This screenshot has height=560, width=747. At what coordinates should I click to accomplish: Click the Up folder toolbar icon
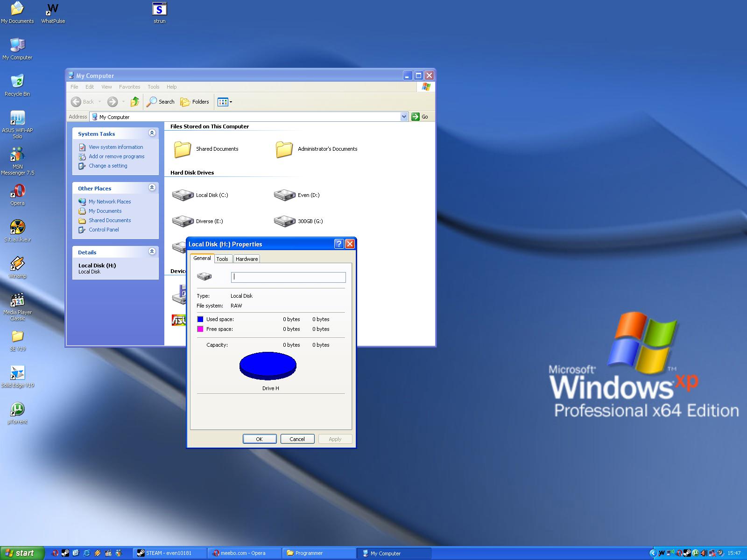(x=134, y=101)
